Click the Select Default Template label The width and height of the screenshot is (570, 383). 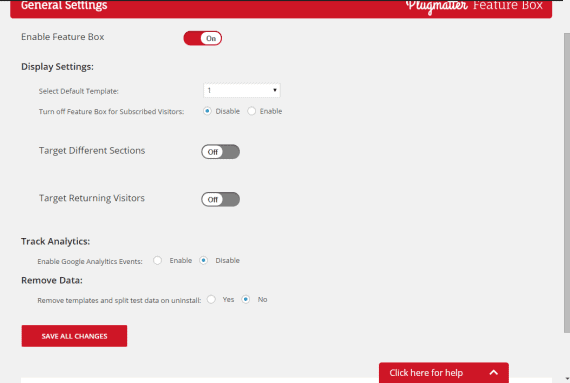pos(79,91)
